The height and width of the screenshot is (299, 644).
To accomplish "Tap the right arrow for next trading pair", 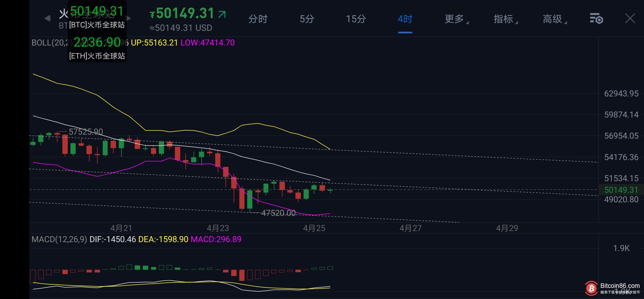I will (129, 18).
